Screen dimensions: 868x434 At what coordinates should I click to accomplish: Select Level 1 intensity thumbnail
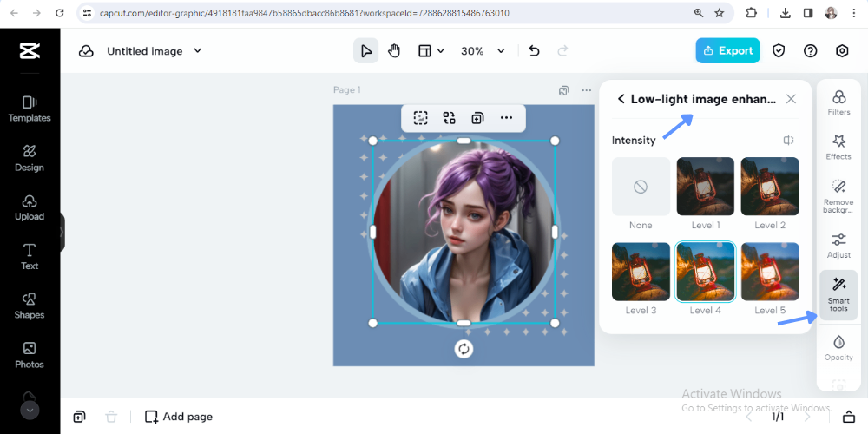point(705,187)
